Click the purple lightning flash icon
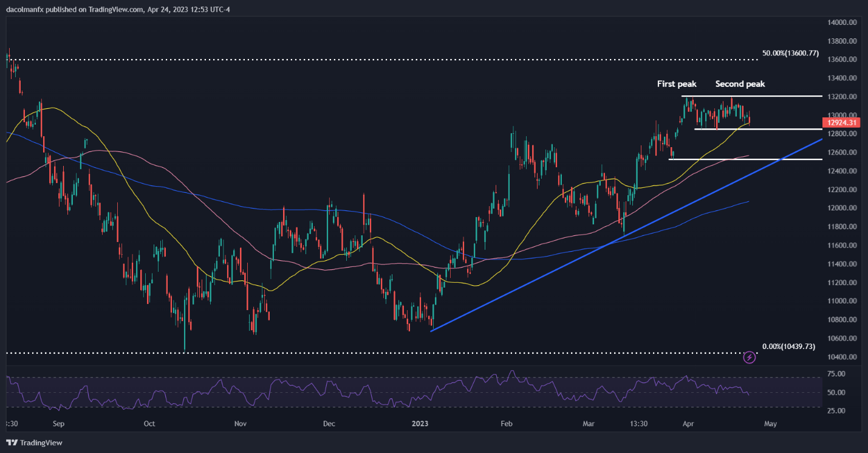Screen dimensions: 868x453 click(750, 358)
